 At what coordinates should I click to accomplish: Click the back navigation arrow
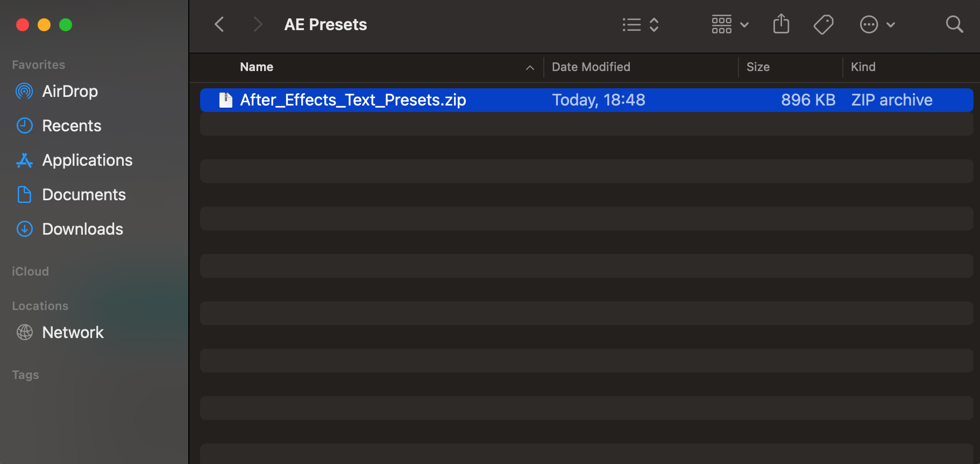pos(219,24)
